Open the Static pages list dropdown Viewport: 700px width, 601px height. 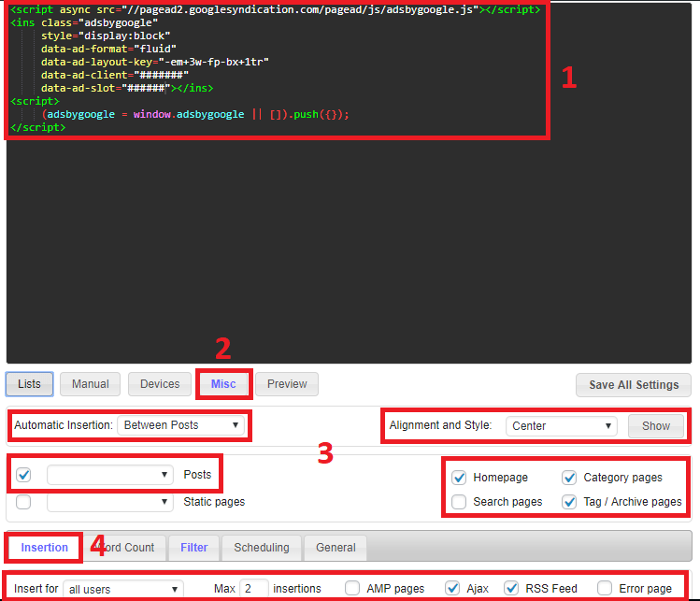click(x=110, y=502)
